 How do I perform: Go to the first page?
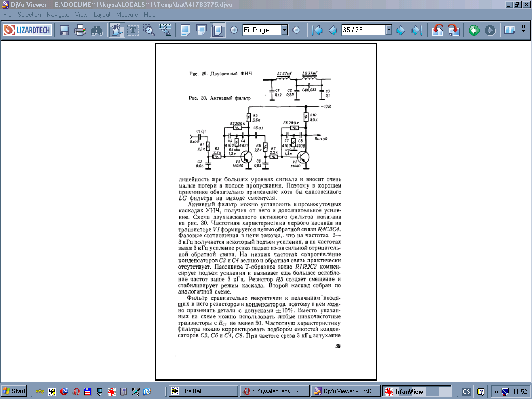(x=317, y=30)
